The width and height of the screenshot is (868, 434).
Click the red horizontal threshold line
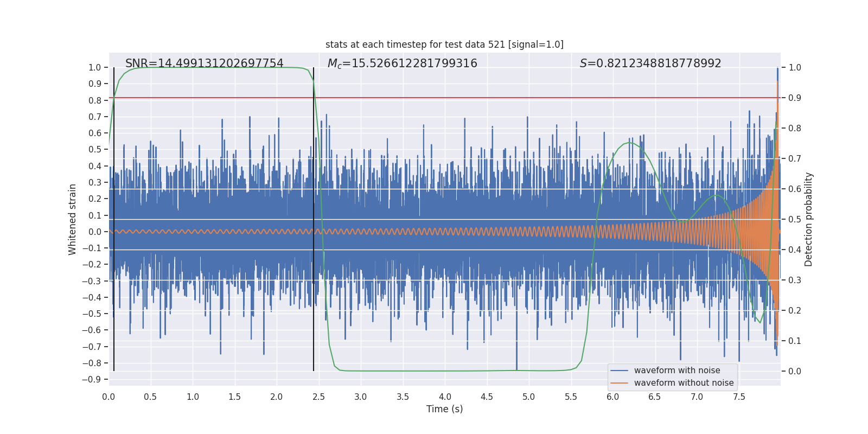click(x=444, y=98)
